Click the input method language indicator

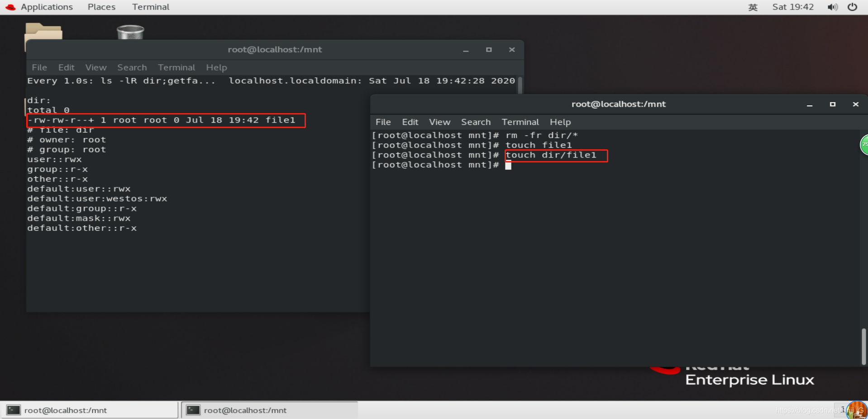click(x=753, y=7)
